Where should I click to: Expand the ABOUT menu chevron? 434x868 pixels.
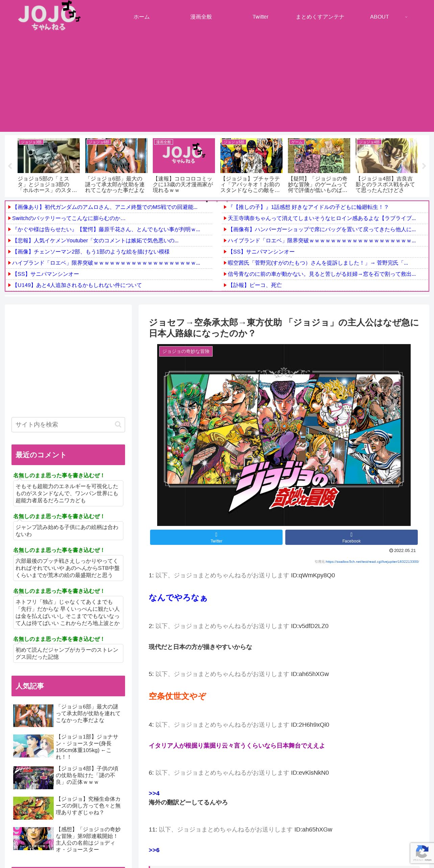[406, 17]
